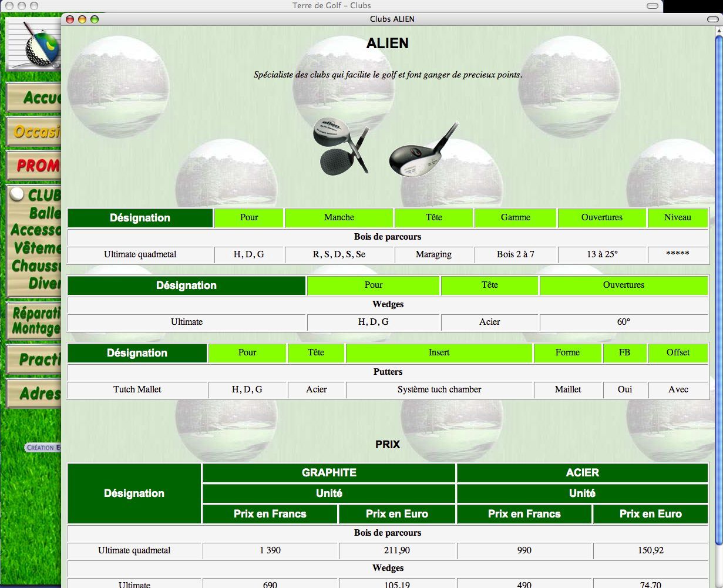Click the '13 à 25°' cell

click(x=602, y=255)
